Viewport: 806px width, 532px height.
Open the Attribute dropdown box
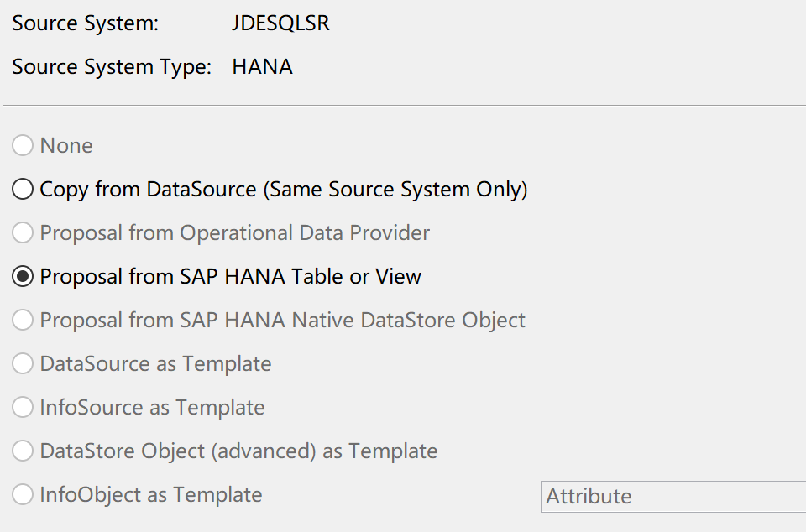[x=673, y=496]
